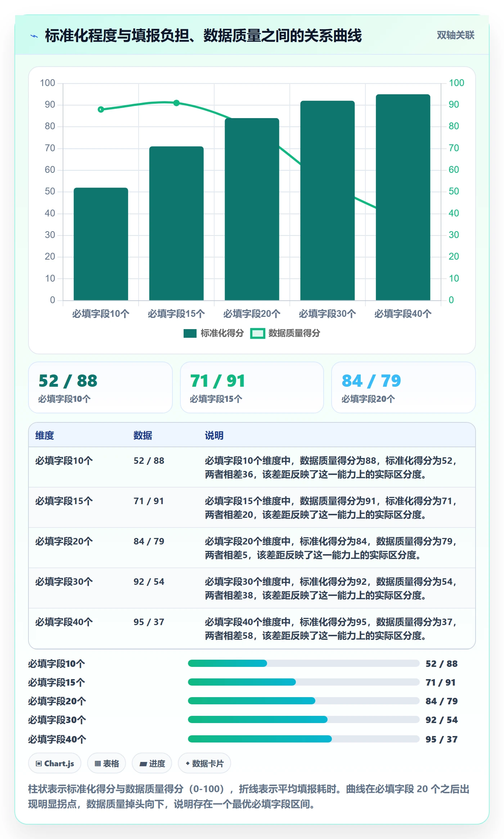This screenshot has height=839, width=504.
Task: Click the 71 / 91 data card
Action: tap(252, 387)
